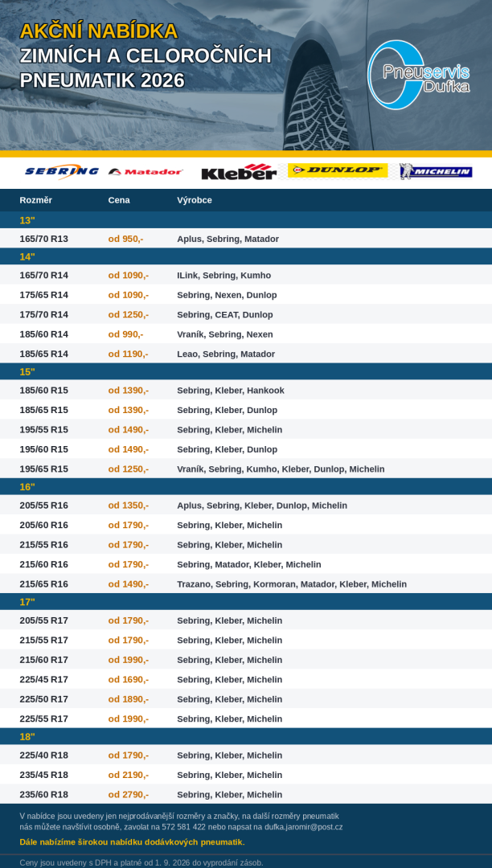Click the 215/65 R16 size cell
Screen dimensions: 492x868
[x=43, y=584]
